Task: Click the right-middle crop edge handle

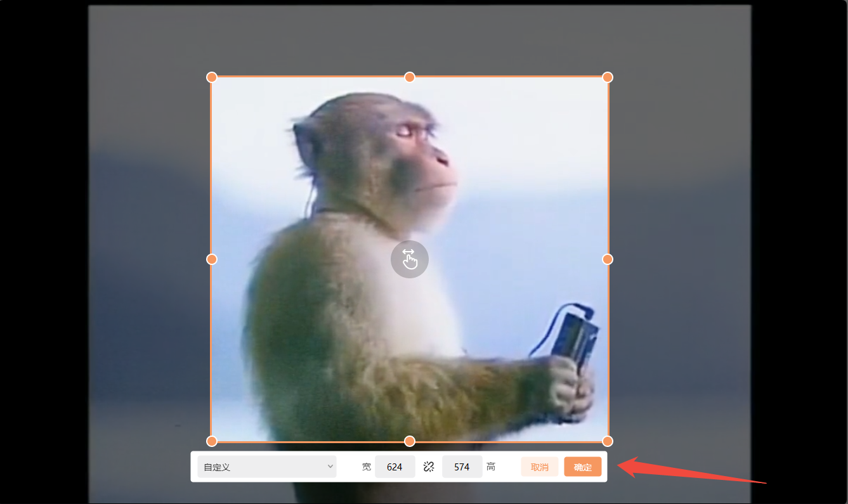Action: [x=608, y=259]
